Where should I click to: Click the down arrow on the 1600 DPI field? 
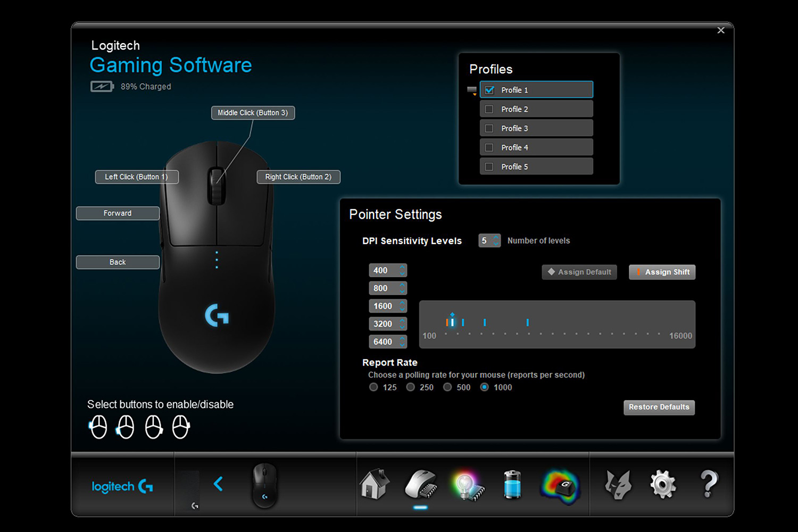coord(402,309)
